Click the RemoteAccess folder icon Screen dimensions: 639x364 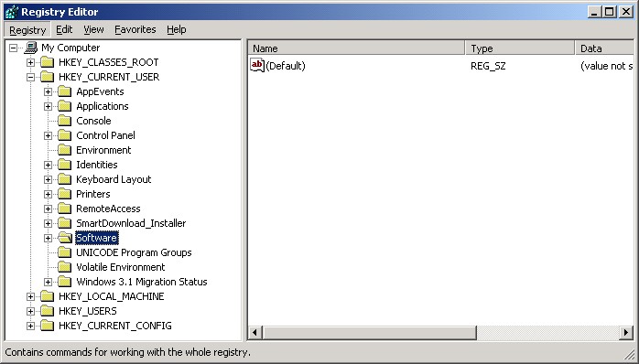(x=65, y=209)
